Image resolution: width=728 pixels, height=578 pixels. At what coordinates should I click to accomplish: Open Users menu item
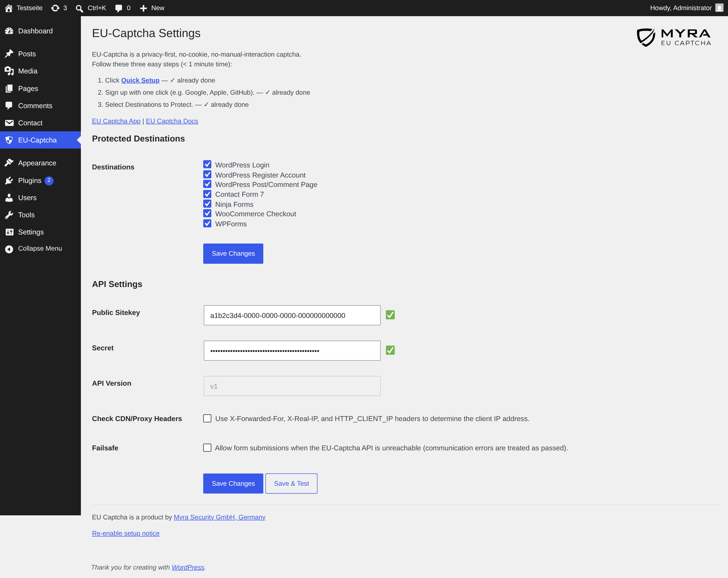(40, 198)
